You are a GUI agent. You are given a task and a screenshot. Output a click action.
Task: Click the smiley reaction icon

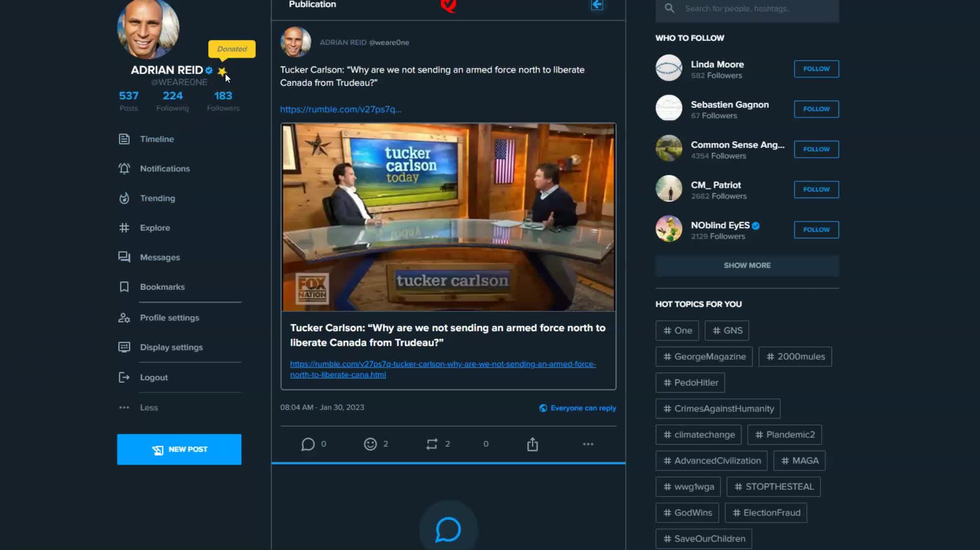point(370,444)
